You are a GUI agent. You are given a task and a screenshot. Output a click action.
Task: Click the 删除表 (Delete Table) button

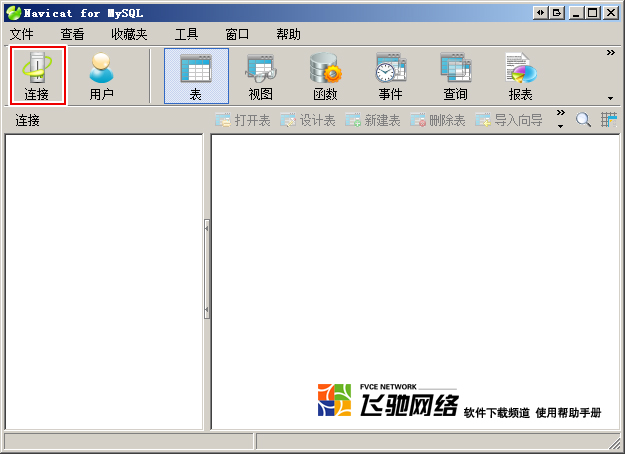click(x=438, y=120)
